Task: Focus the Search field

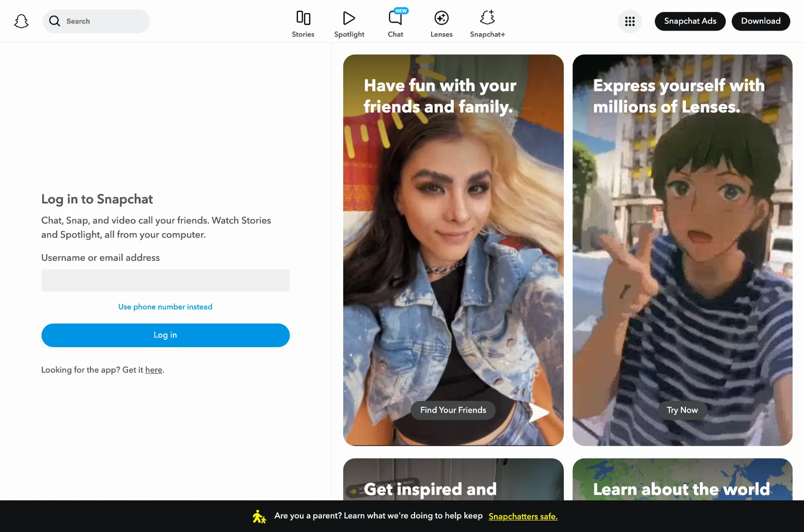Action: coord(96,21)
